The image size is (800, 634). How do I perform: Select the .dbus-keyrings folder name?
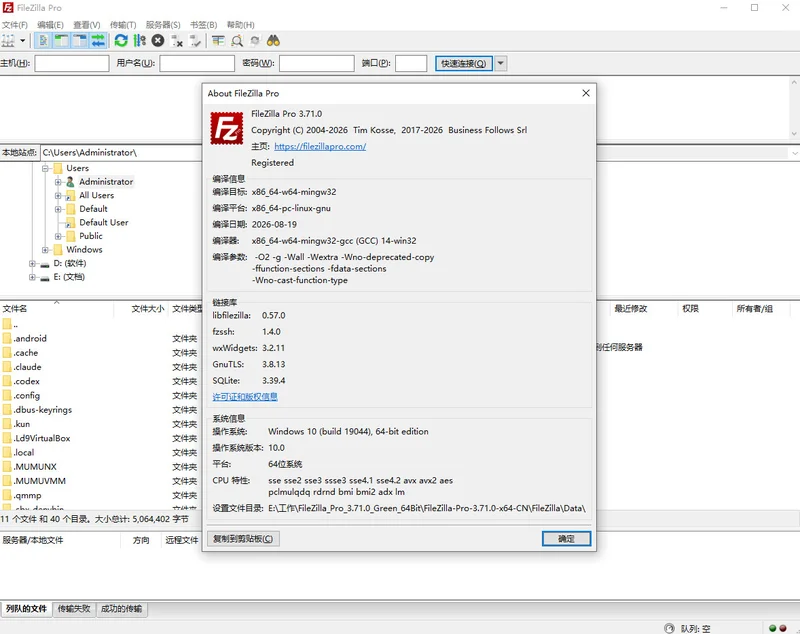(43, 410)
